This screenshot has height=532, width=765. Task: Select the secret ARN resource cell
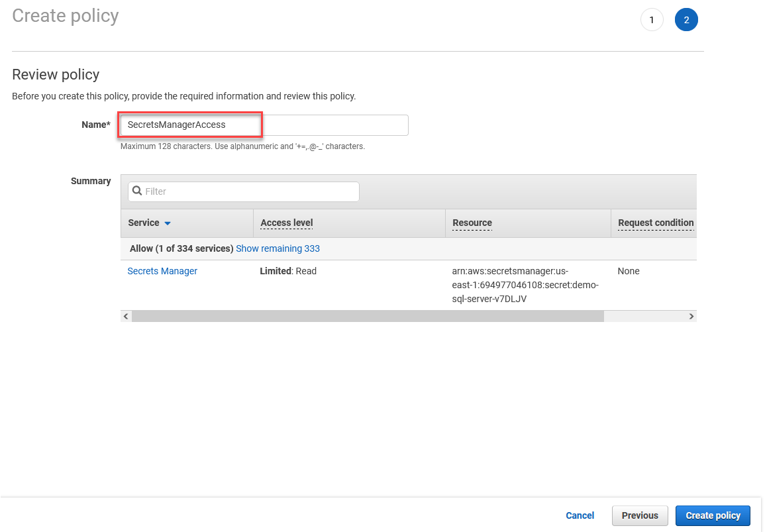click(x=525, y=285)
